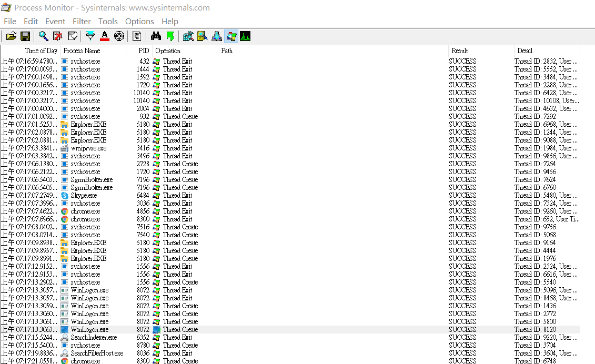The image size is (595, 364).
Task: Show the Process Tree
Action: [137, 36]
